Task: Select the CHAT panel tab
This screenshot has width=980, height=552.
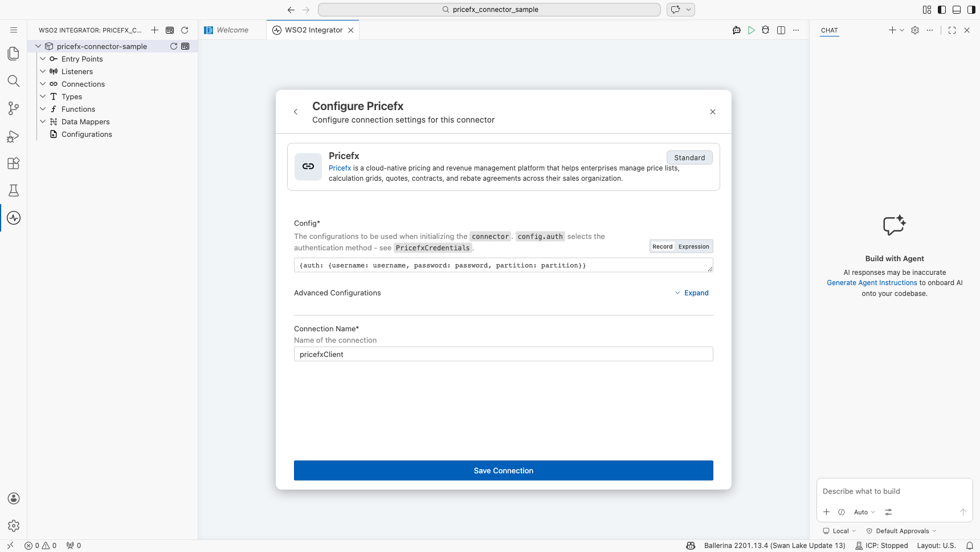Action: pos(830,30)
